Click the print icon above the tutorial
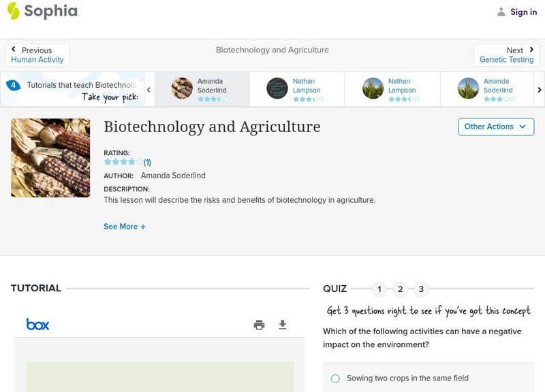Screen dimensions: 545x392 point(259,325)
